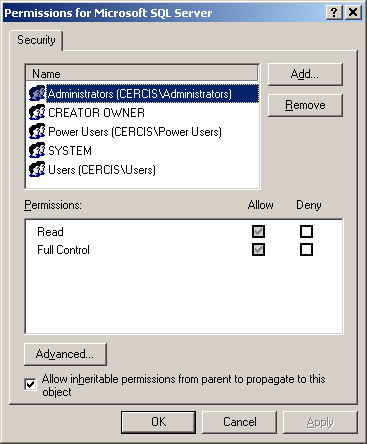Uncheck Allow inheritable permissions from parent
Image resolution: width=367 pixels, height=444 pixels.
pyautogui.click(x=30, y=385)
